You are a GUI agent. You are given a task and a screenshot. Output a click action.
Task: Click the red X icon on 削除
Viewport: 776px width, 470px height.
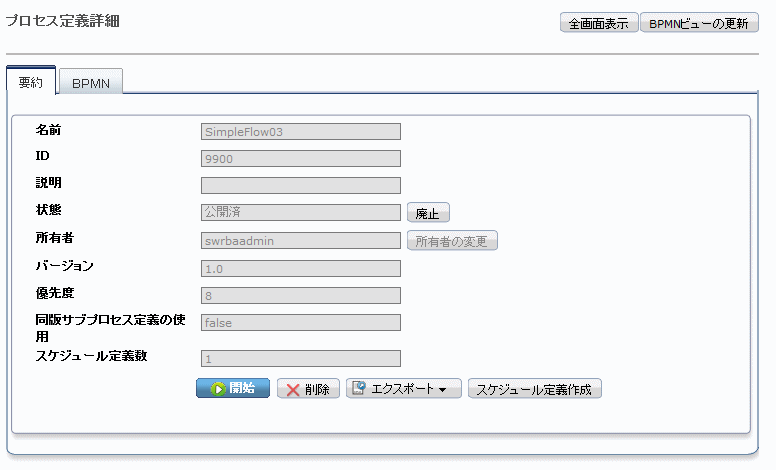(x=293, y=390)
